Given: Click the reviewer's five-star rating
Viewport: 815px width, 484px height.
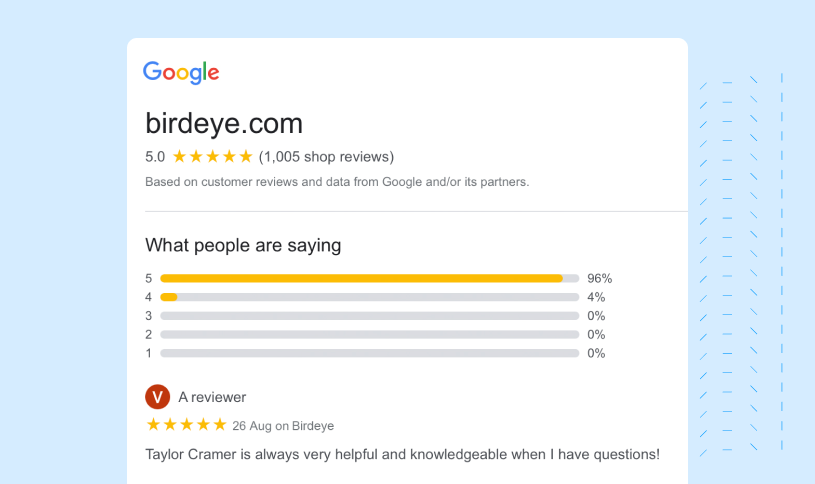Looking at the screenshot, I should click(187, 425).
